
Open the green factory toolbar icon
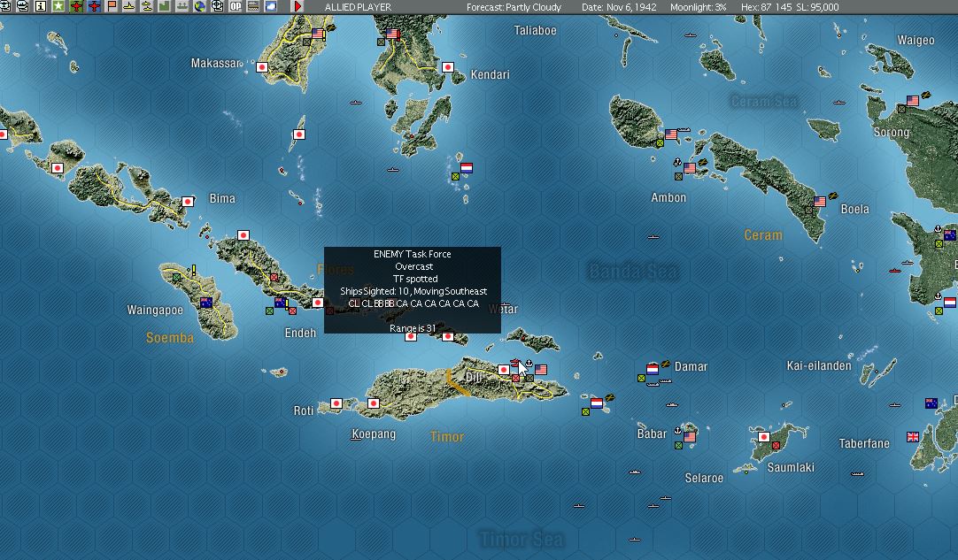pos(165,7)
